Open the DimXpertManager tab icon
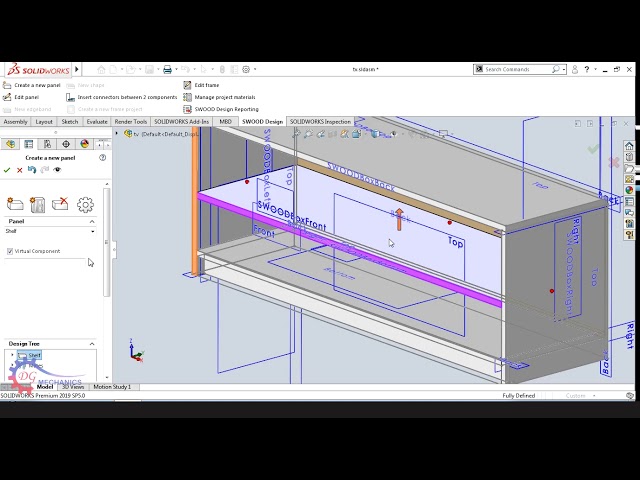Viewport: 640px width, 480px height. [x=66, y=144]
